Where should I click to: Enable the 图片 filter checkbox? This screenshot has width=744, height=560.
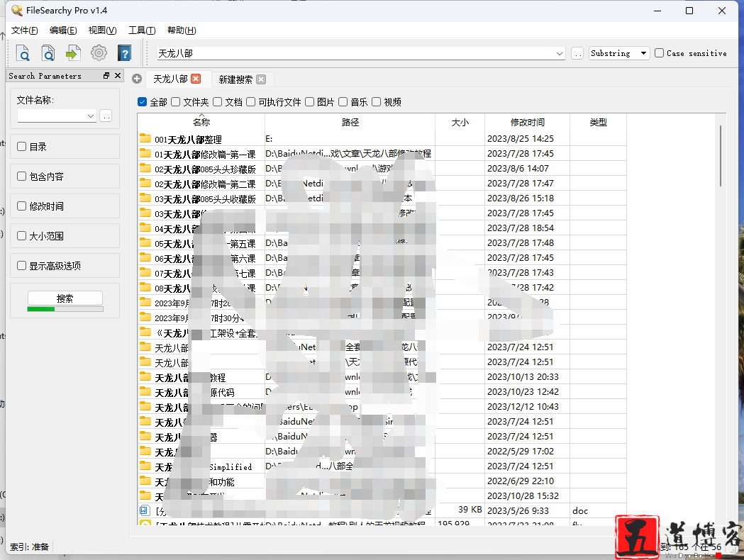point(309,101)
